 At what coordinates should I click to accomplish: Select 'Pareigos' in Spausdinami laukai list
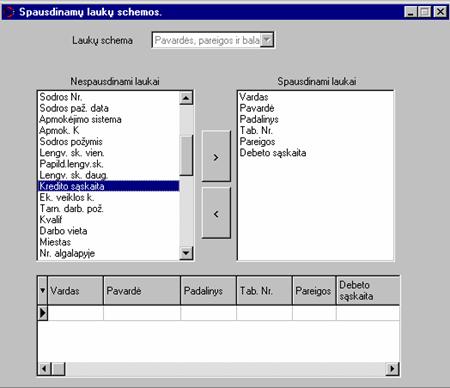(x=315, y=142)
